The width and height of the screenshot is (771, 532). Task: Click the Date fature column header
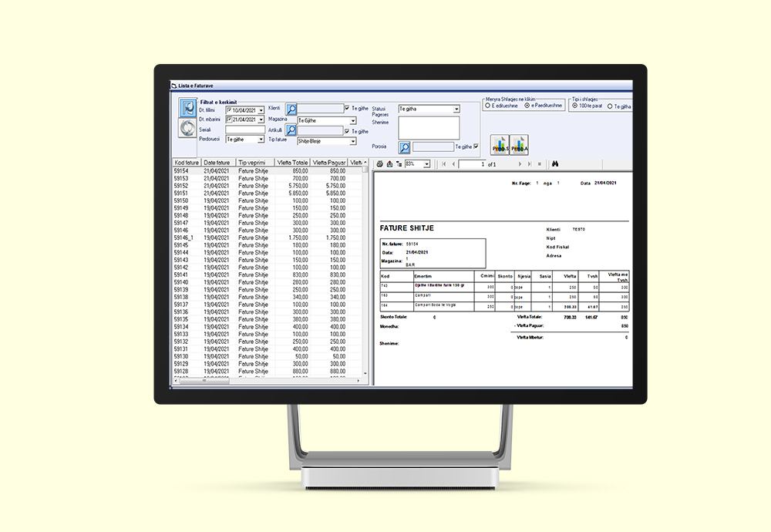coord(218,163)
